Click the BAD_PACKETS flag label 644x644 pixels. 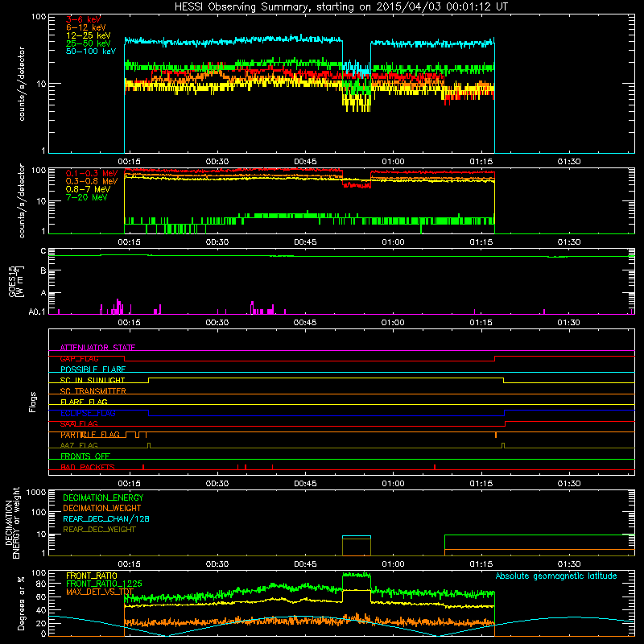tap(88, 467)
